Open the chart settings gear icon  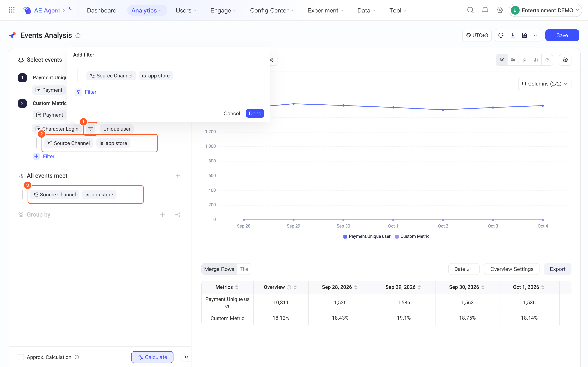pos(565,60)
